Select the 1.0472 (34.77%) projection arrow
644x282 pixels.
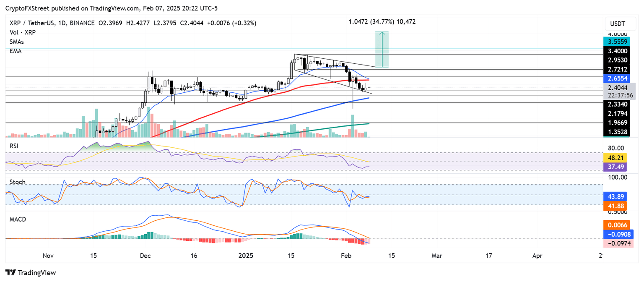tap(382, 48)
